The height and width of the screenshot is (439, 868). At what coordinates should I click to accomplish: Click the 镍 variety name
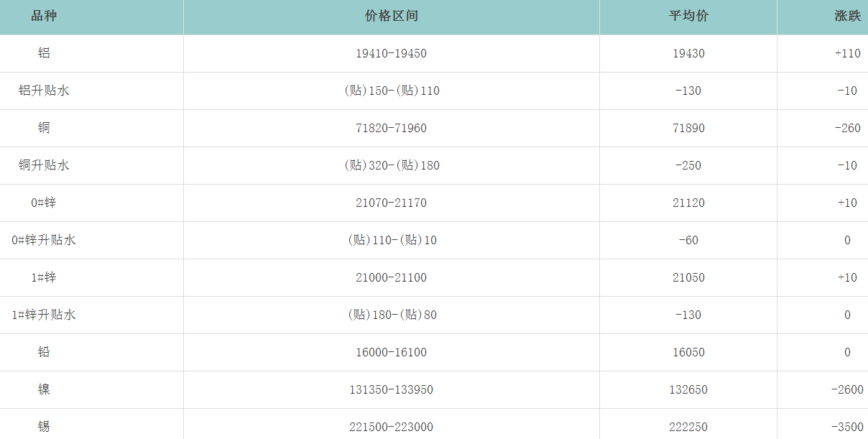(44, 389)
